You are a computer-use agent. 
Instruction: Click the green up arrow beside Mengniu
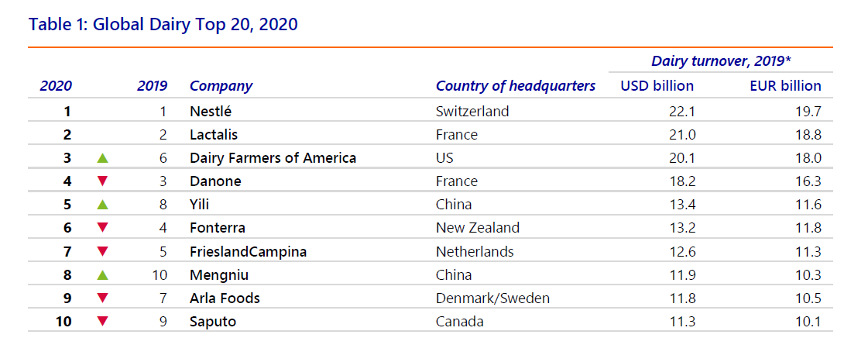[x=102, y=274]
